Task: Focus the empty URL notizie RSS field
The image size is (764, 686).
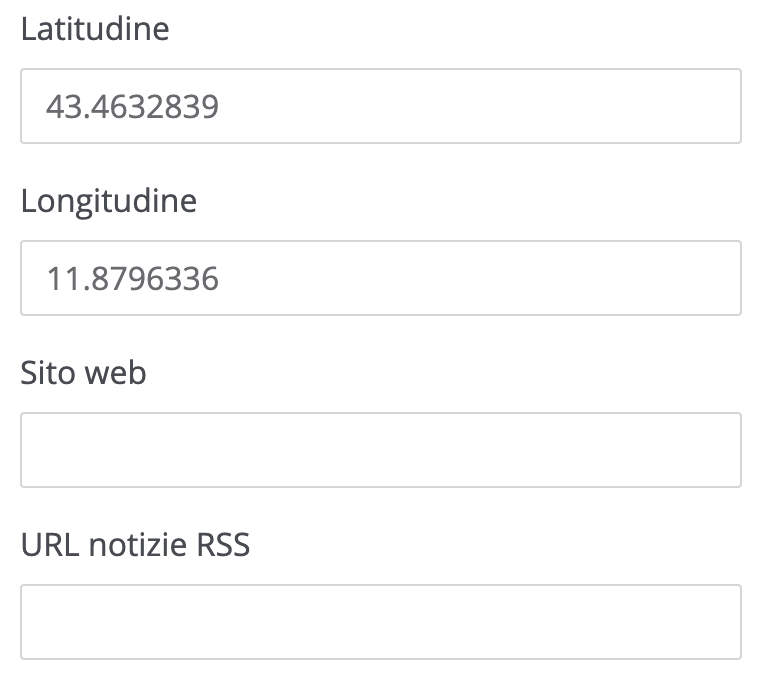Action: coord(380,622)
